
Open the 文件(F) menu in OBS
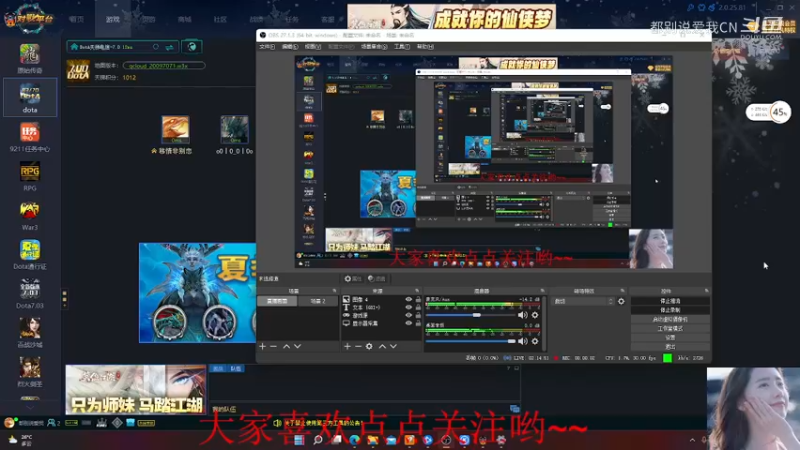pyautogui.click(x=267, y=47)
